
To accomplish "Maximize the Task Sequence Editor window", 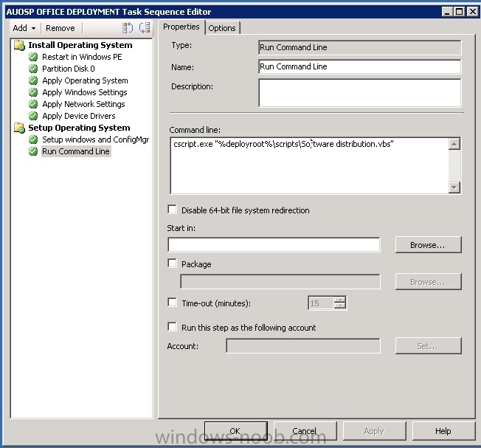I will point(459,12).
